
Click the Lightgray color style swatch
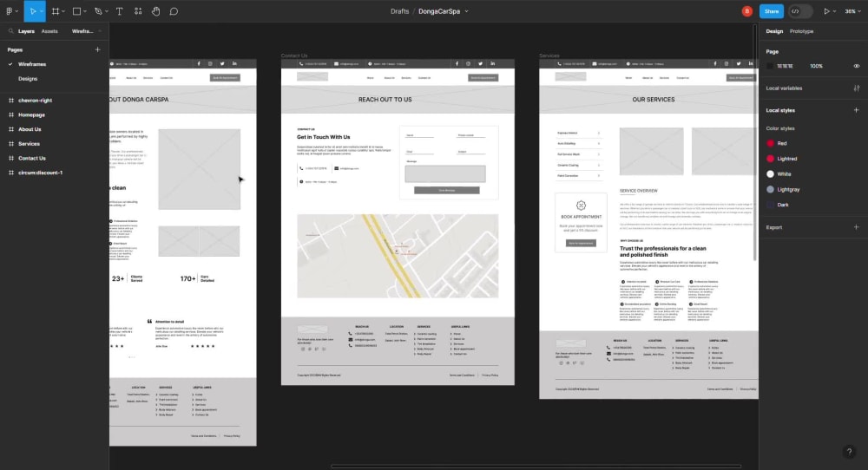tap(770, 190)
